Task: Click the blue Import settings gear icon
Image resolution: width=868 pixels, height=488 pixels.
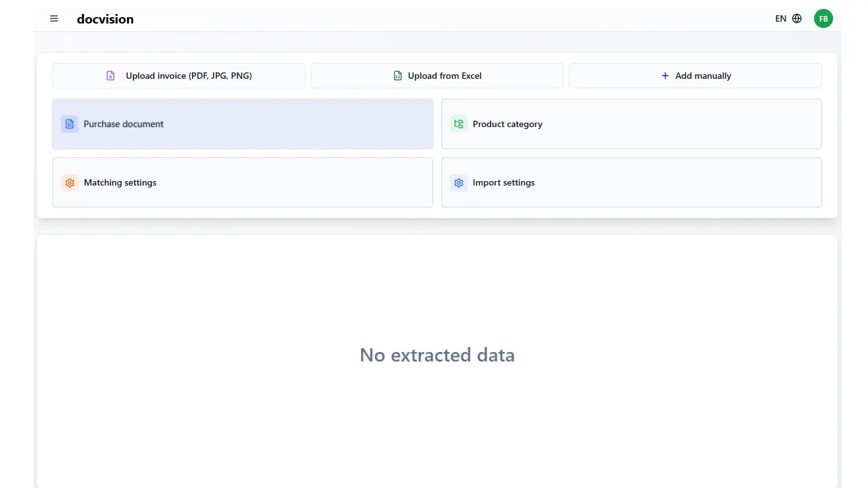Action: pos(459,183)
